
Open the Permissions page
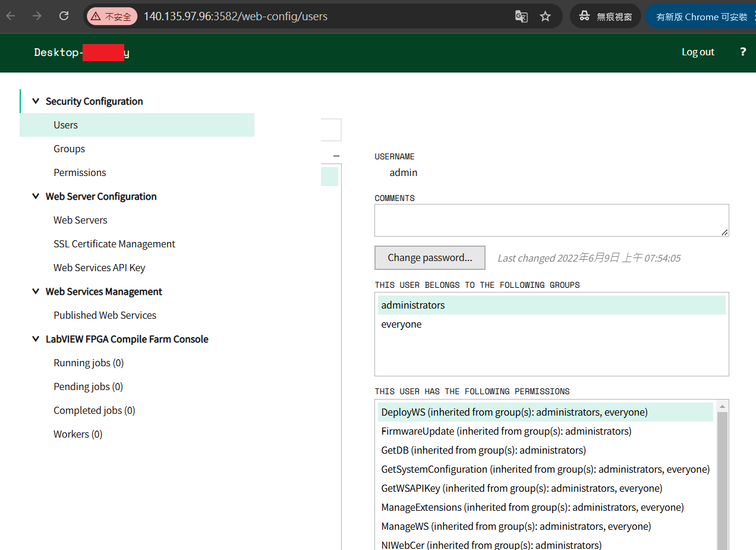(x=80, y=172)
